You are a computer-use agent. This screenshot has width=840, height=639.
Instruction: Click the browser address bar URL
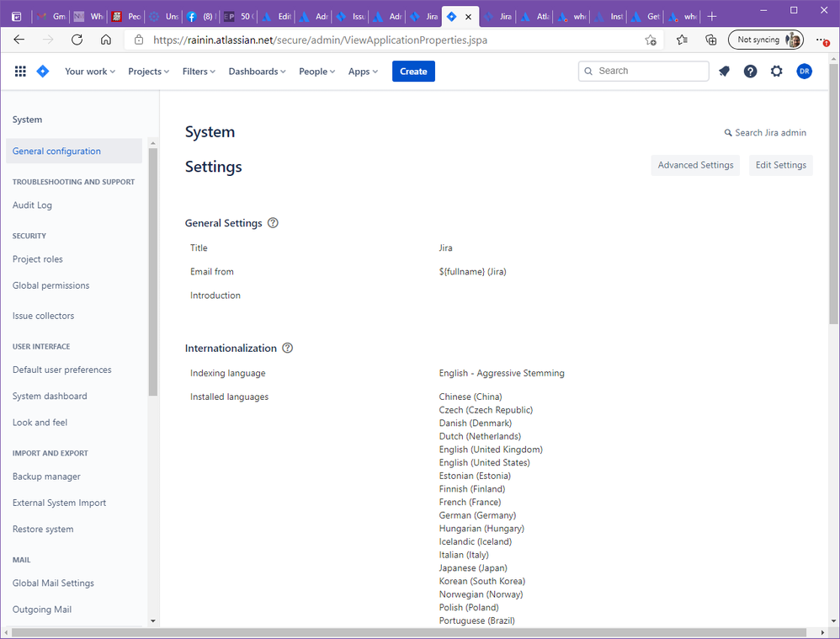(x=321, y=40)
